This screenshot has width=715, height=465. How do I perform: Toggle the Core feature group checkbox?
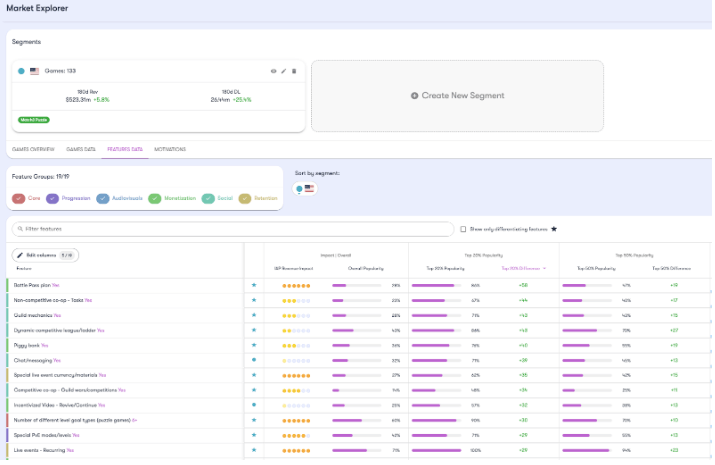click(19, 198)
